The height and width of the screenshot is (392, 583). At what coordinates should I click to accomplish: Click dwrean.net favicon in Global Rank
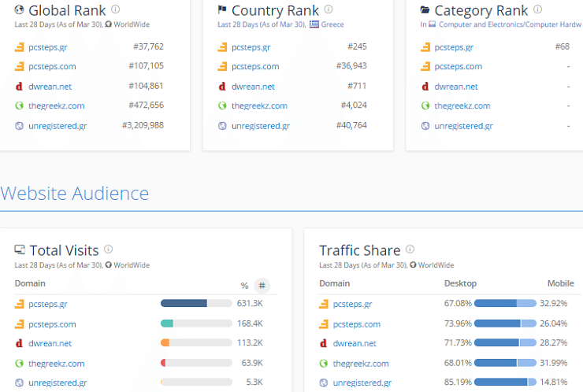(20, 87)
